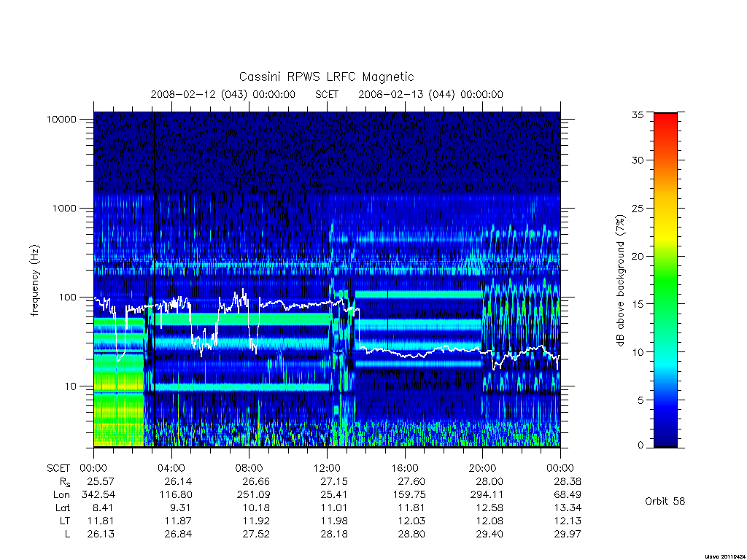Viewport: 747px width, 560px height.
Task: Click the L value 27.52
Action: (256, 534)
